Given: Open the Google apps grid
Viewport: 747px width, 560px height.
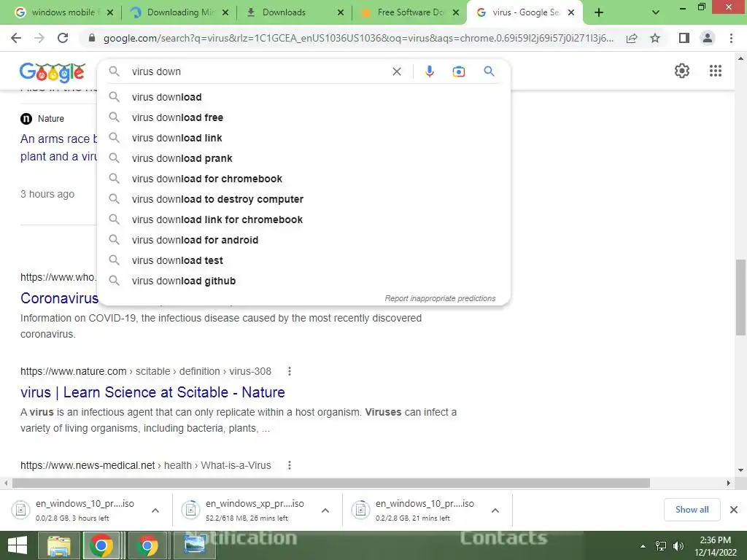Looking at the screenshot, I should [x=715, y=71].
